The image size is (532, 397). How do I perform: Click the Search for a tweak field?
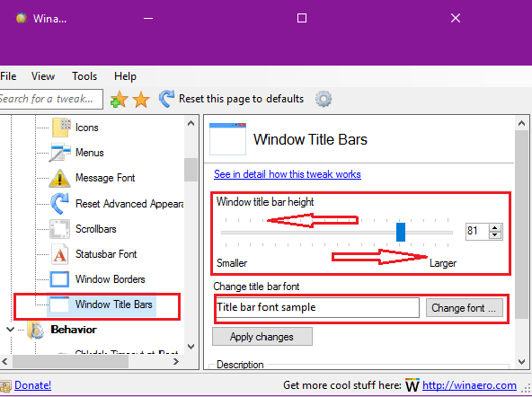pyautogui.click(x=51, y=99)
